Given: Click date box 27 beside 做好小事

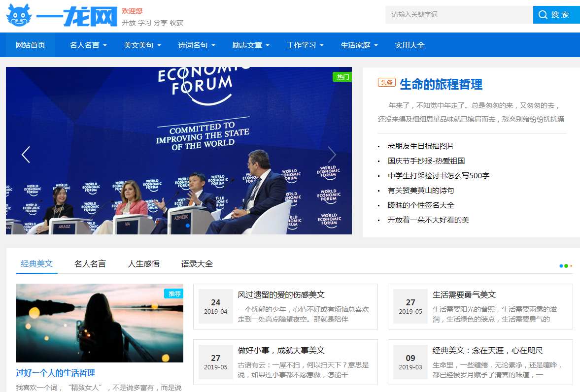Looking at the screenshot, I should click(x=216, y=362).
